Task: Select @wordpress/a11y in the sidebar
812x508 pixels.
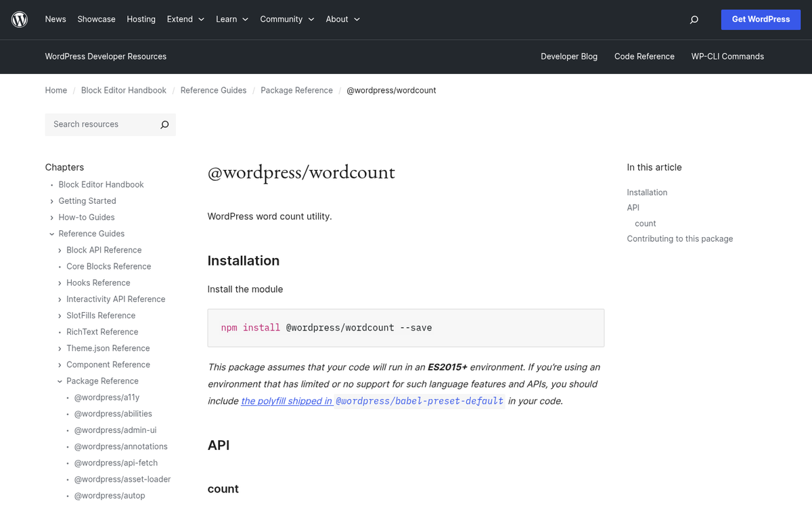Action: pyautogui.click(x=106, y=397)
